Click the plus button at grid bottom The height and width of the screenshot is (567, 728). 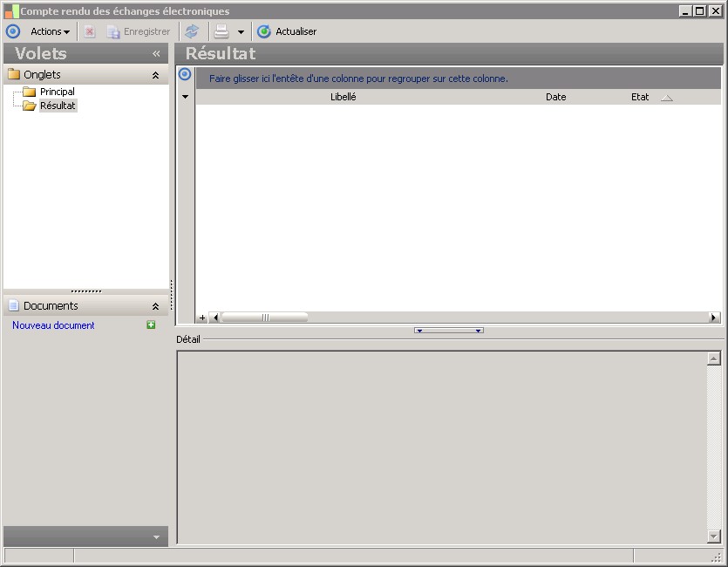point(202,318)
